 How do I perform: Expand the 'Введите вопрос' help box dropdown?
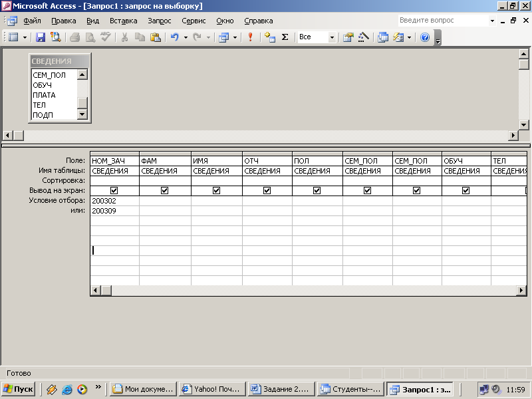pyautogui.click(x=492, y=21)
